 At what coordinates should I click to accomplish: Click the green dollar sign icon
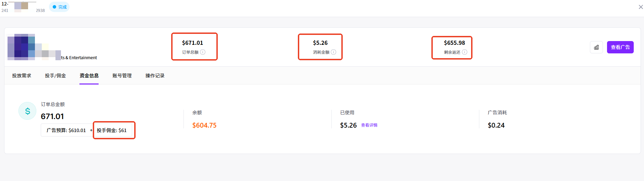click(27, 111)
